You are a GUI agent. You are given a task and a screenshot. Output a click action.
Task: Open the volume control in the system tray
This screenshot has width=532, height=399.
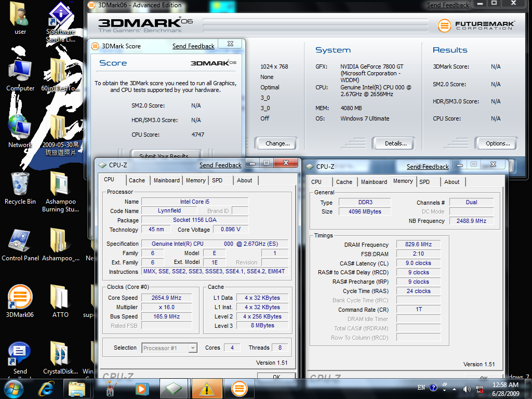(467, 389)
